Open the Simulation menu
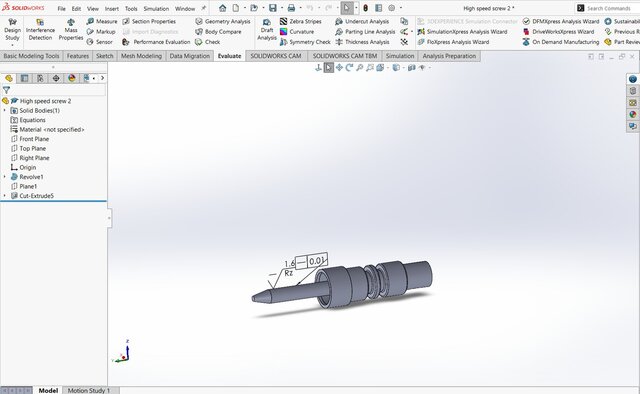The image size is (640, 394). click(156, 8)
